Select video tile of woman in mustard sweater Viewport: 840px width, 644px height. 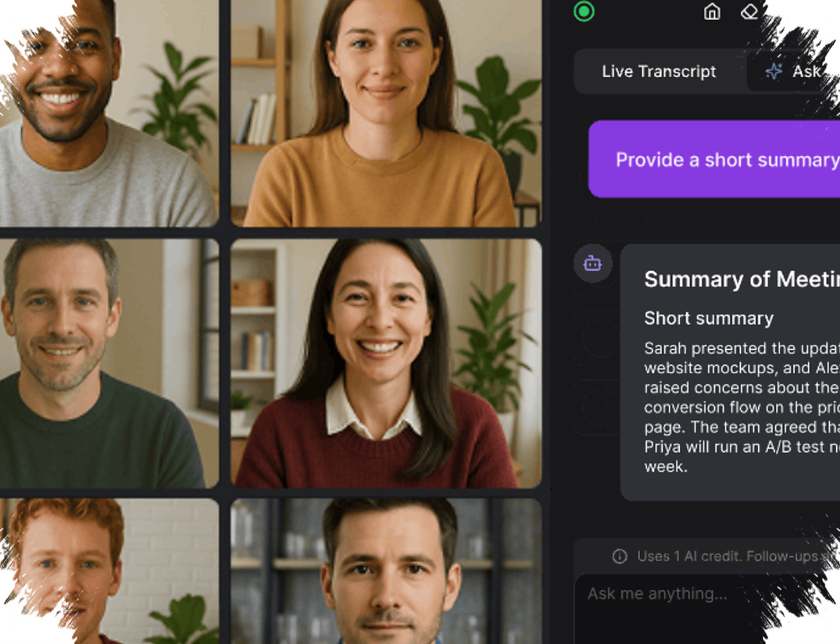pos(386,113)
